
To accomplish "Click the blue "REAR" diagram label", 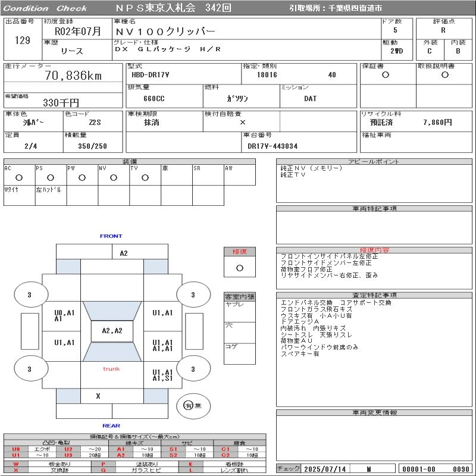I will click(111, 425).
